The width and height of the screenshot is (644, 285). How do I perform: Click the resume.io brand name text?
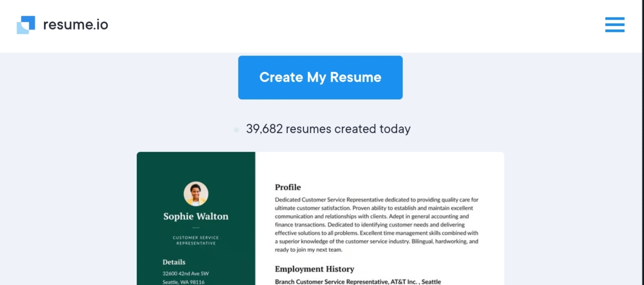(75, 25)
